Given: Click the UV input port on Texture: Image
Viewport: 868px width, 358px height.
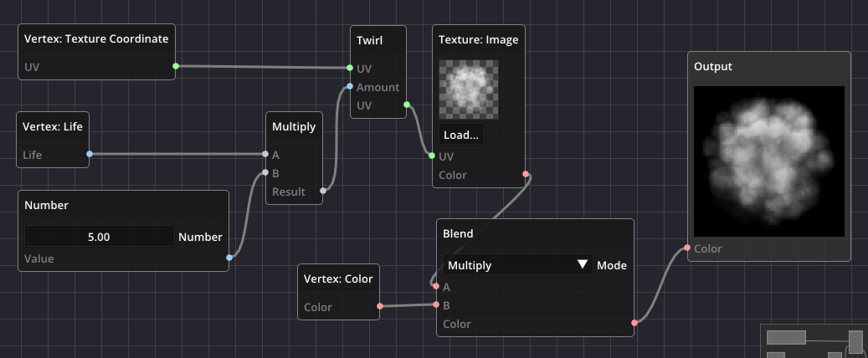Looking at the screenshot, I should [432, 156].
